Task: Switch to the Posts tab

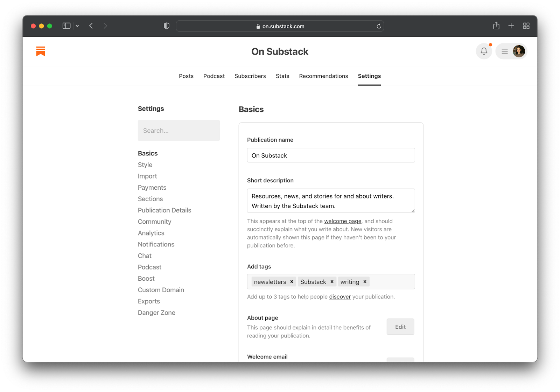Action: point(186,76)
